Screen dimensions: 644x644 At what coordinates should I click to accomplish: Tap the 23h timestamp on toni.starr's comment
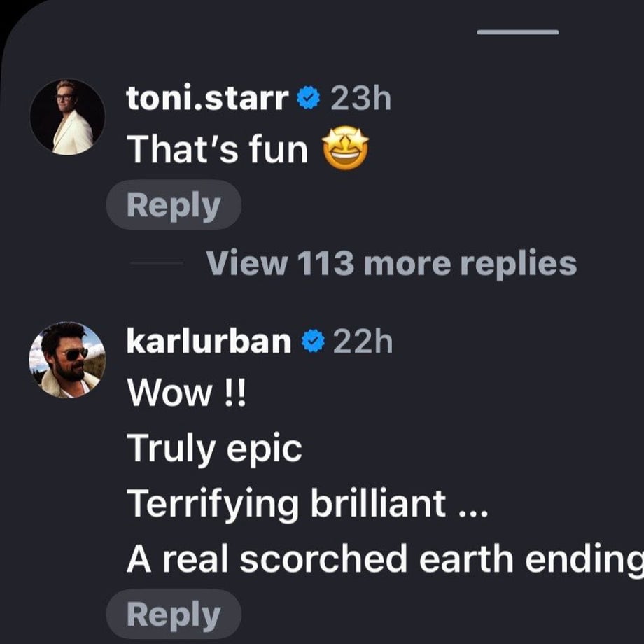pyautogui.click(x=361, y=98)
